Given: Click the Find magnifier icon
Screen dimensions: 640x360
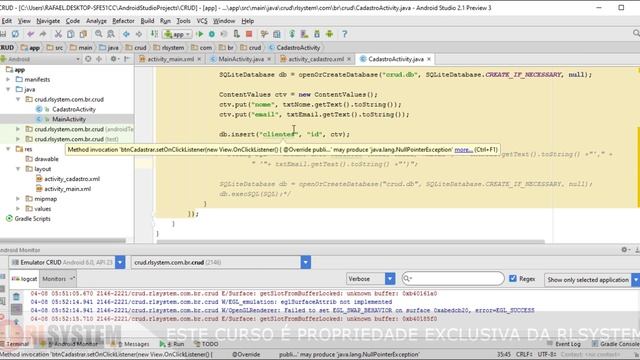Looking at the screenshot, I should (98, 34).
